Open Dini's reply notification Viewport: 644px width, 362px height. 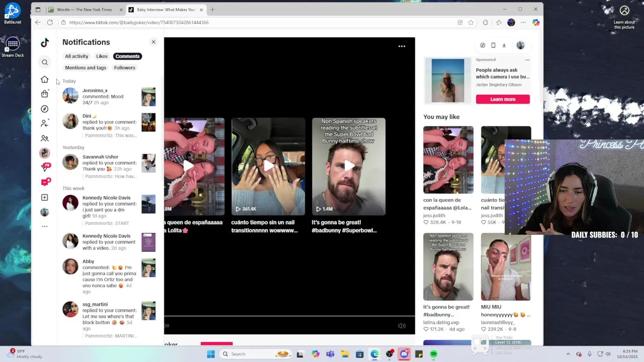[109, 126]
